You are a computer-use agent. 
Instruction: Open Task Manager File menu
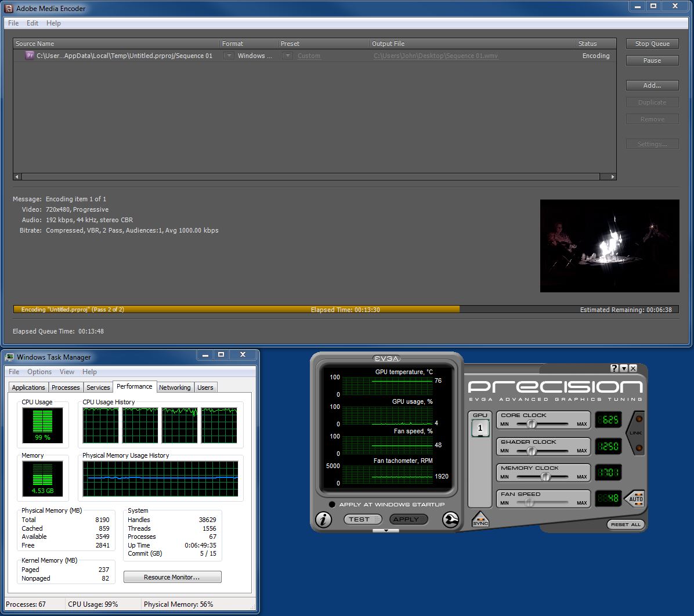pyautogui.click(x=14, y=372)
